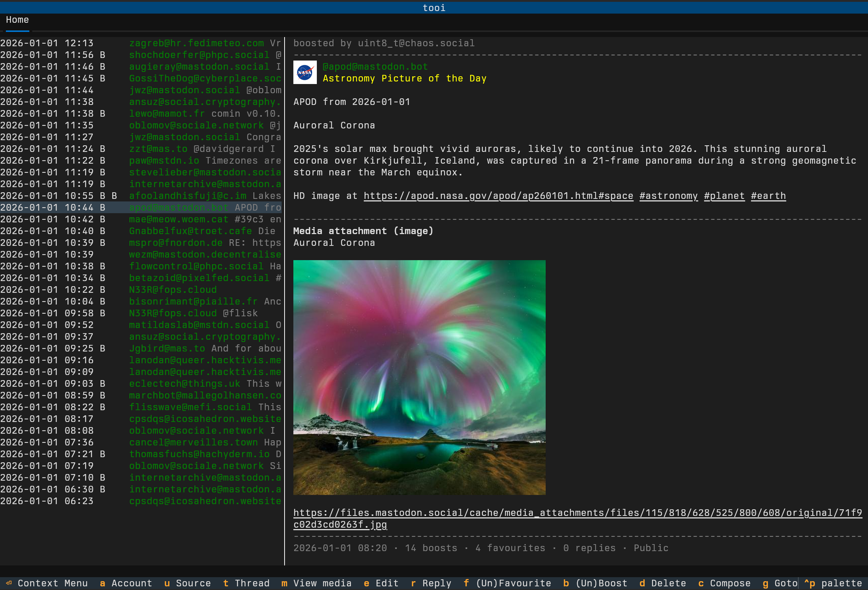
Task: Click Reply in the footer bar
Action: click(x=431, y=583)
